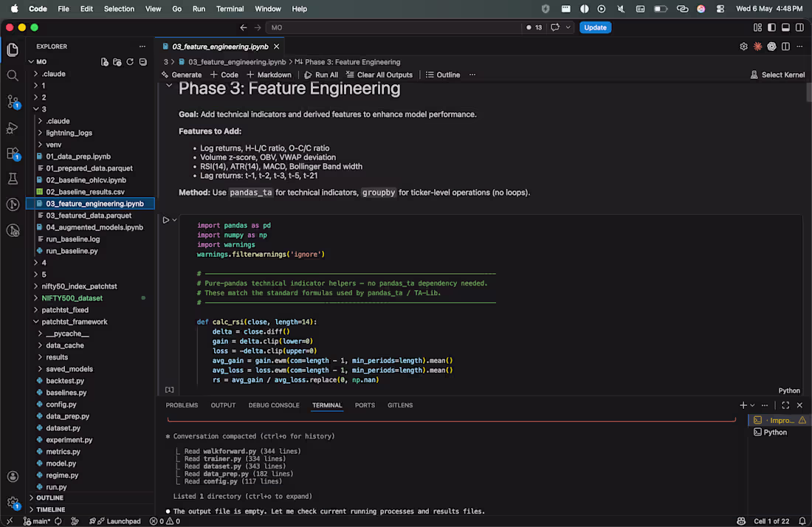812x527 pixels.
Task: Open Explorer views and more actions menu
Action: tap(142, 46)
